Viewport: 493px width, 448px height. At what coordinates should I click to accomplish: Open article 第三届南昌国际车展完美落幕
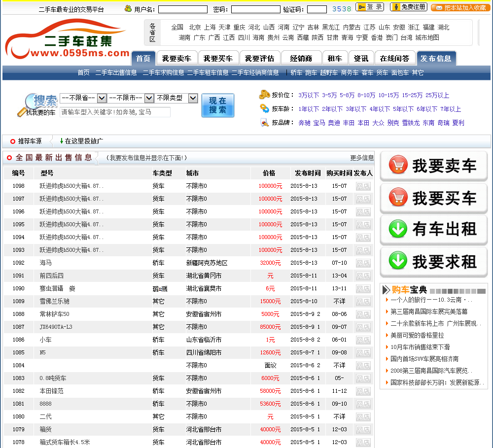pos(429,311)
